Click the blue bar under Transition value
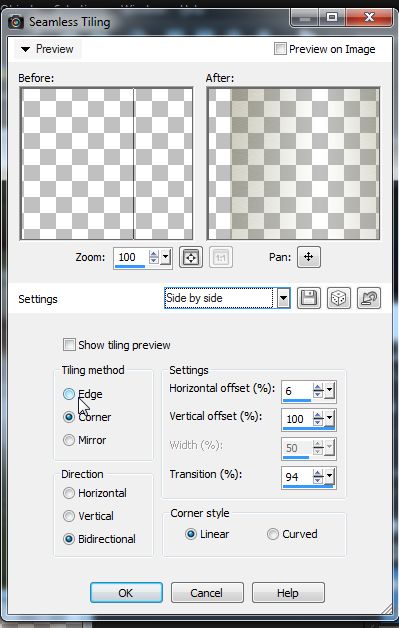This screenshot has width=399, height=628. point(308,486)
